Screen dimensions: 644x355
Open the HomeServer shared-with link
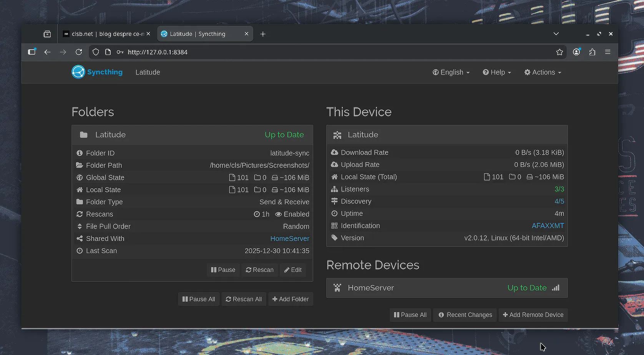point(289,238)
